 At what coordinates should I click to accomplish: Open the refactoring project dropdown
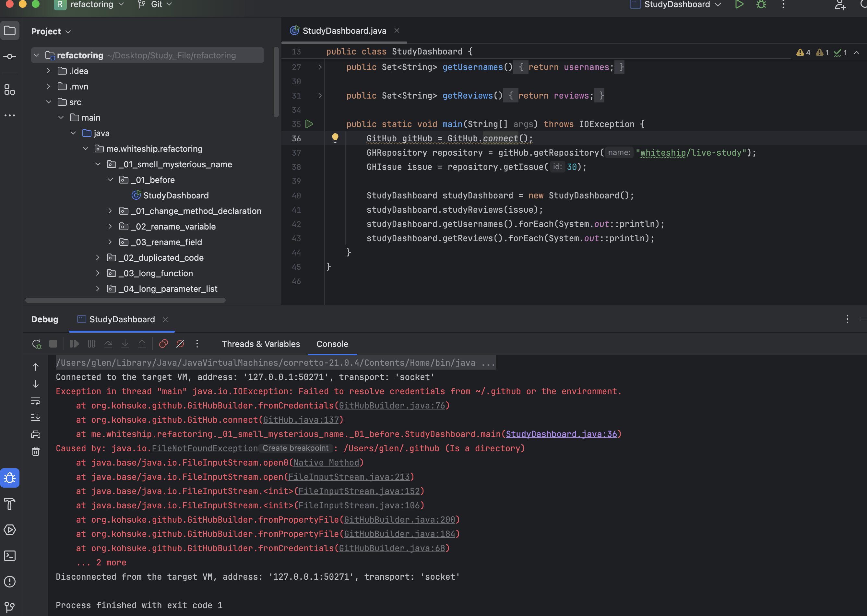click(x=89, y=5)
